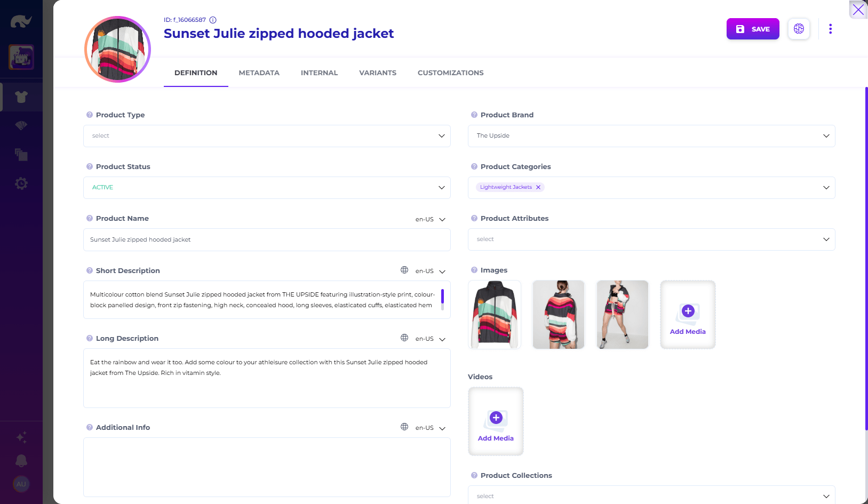Switch to the Customizations tab
The image size is (868, 504).
451,73
